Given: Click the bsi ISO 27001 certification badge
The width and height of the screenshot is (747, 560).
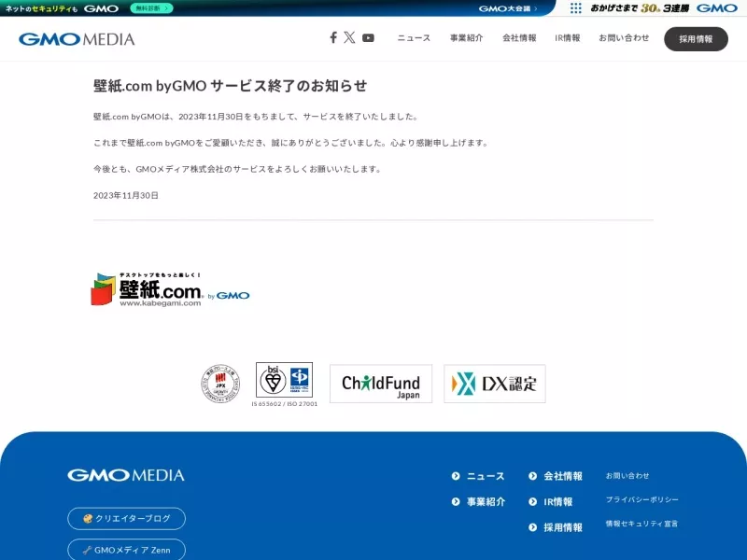Looking at the screenshot, I should pos(285,380).
